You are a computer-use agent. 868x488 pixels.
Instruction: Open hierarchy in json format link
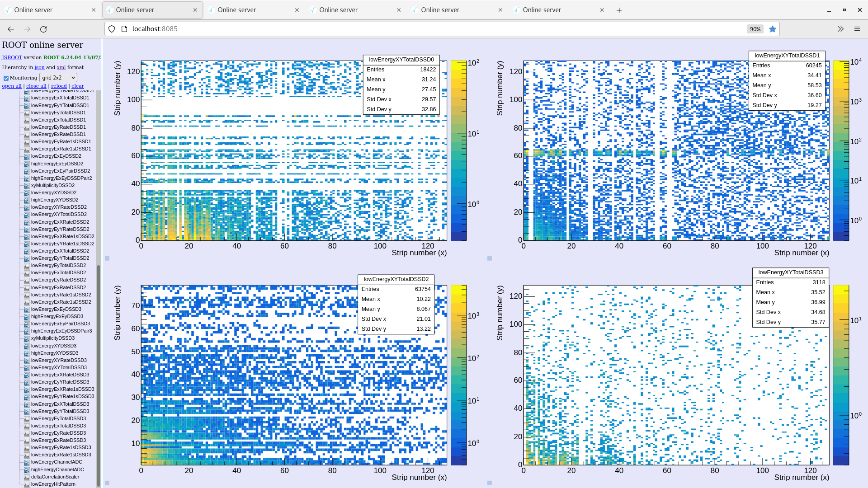point(39,67)
